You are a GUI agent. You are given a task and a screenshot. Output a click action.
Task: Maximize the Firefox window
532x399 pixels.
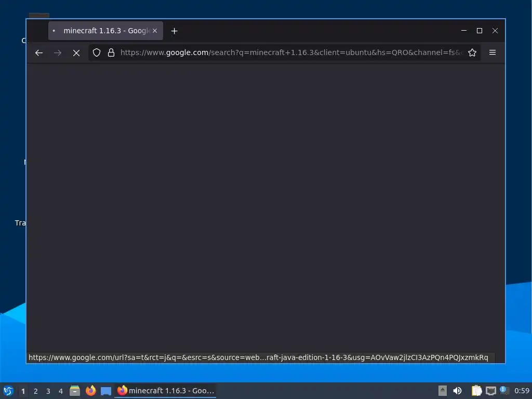click(480, 31)
